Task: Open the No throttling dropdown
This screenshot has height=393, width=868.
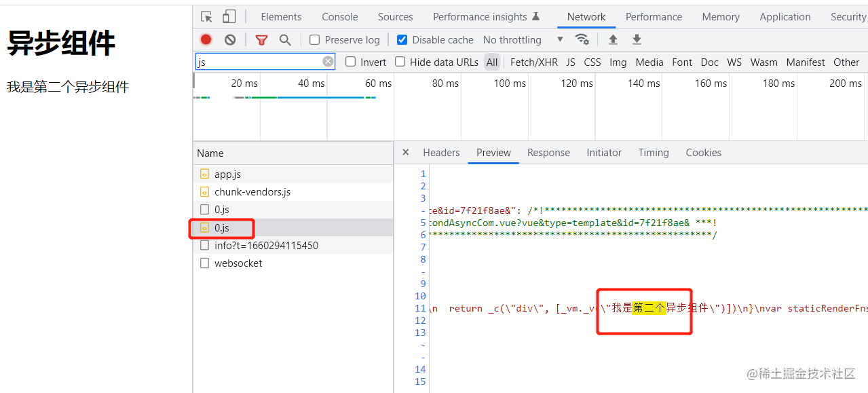Action: pyautogui.click(x=523, y=40)
